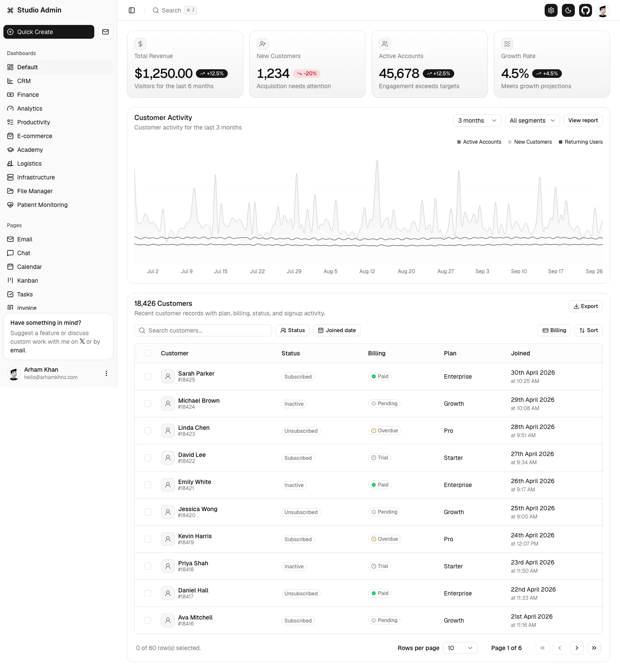This screenshot has width=620, height=672.
Task: Select the Michael Brown row checkbox
Action: point(148,404)
